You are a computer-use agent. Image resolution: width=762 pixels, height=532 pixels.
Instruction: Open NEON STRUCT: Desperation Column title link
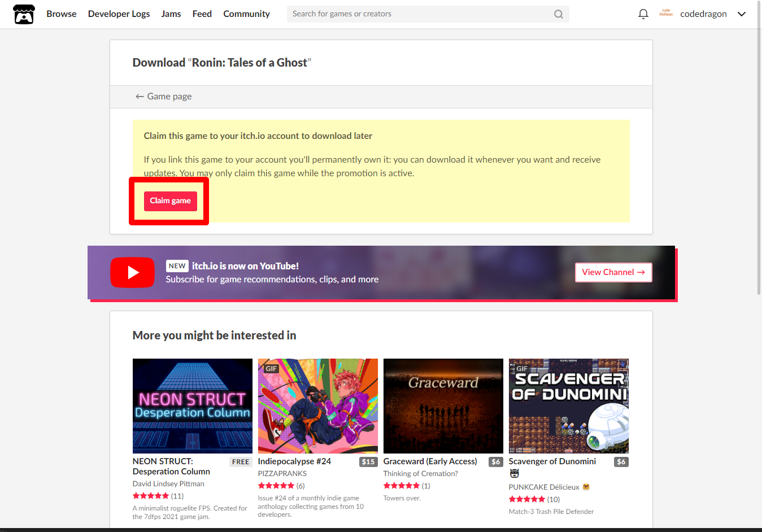click(x=171, y=466)
